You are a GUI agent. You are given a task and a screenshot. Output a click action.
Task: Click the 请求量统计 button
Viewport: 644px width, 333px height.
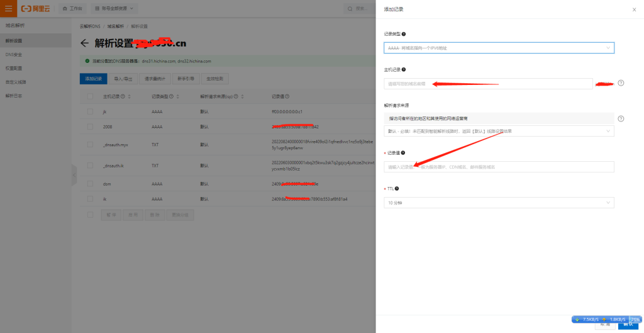point(155,79)
